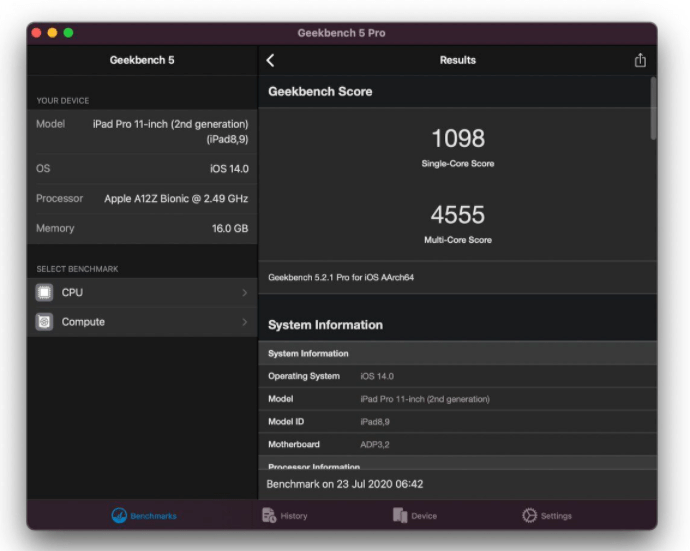690x551 pixels.
Task: Click the Motherboard ADP3,2 row
Action: 458,444
